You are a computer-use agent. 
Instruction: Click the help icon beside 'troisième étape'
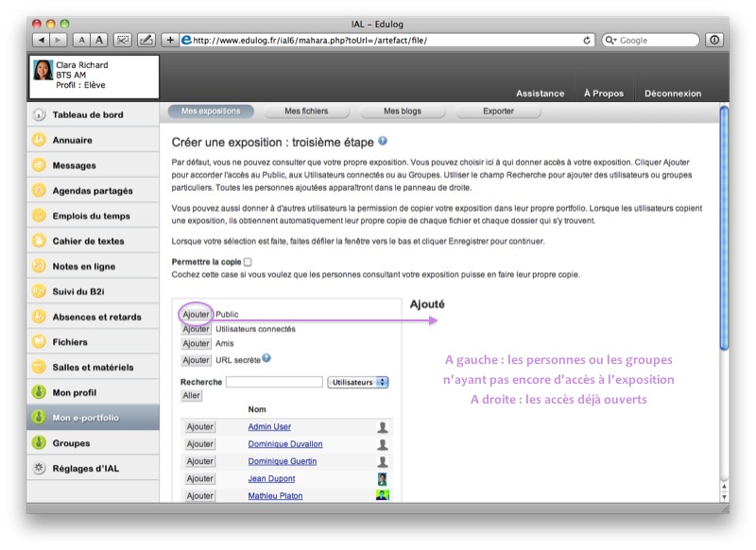pyautogui.click(x=383, y=141)
